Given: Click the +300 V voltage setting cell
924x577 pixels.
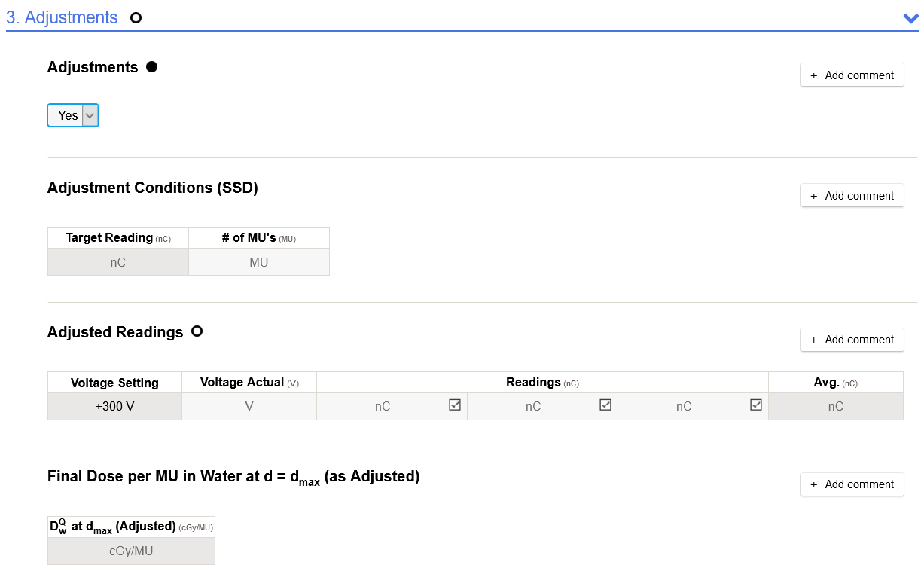Looking at the screenshot, I should (x=114, y=406).
